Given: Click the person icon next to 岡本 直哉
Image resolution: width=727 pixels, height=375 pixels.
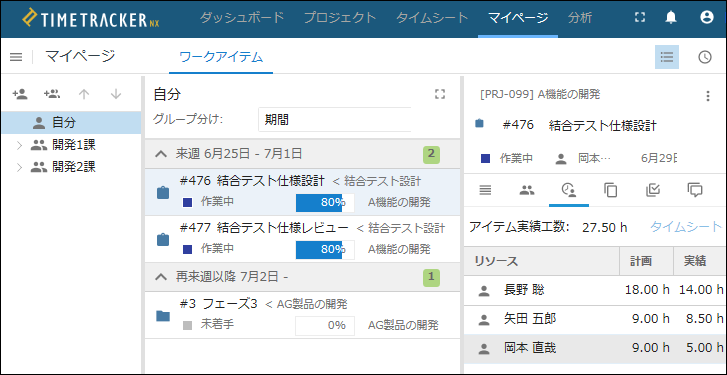Looking at the screenshot, I should coord(484,349).
